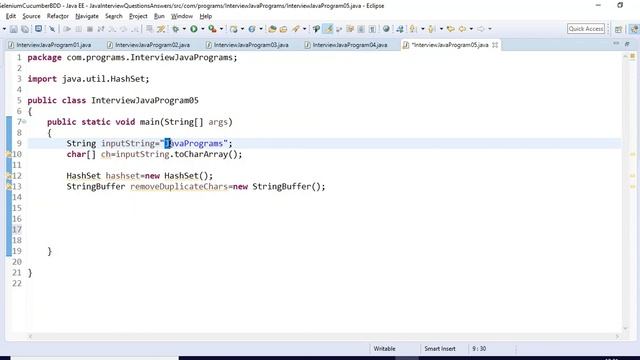The width and height of the screenshot is (640, 360).
Task: Click warning marker on line 10
Action: click(x=9, y=154)
